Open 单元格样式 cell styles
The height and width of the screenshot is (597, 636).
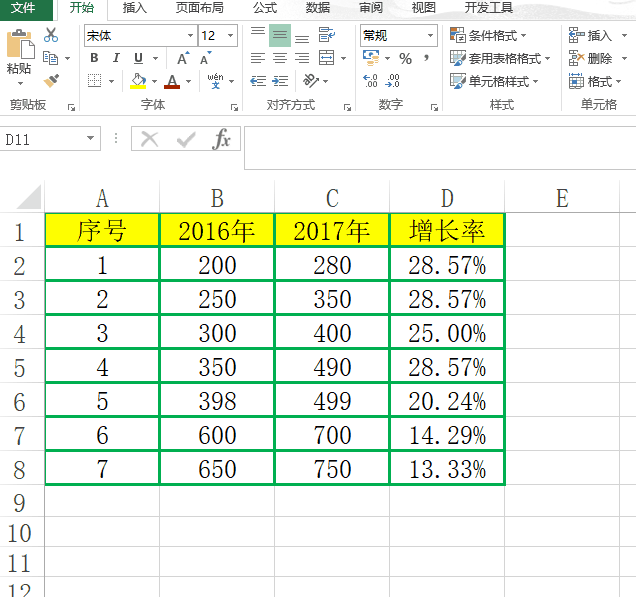click(494, 81)
